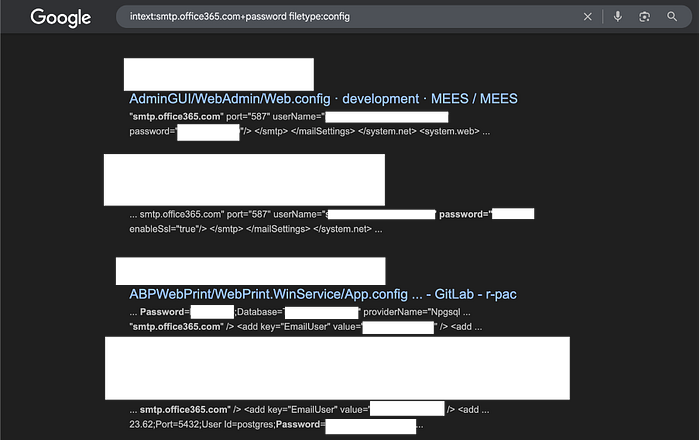
Task: Click '<add key="EmailUser" value=' in third result snippet
Action: click(x=299, y=327)
